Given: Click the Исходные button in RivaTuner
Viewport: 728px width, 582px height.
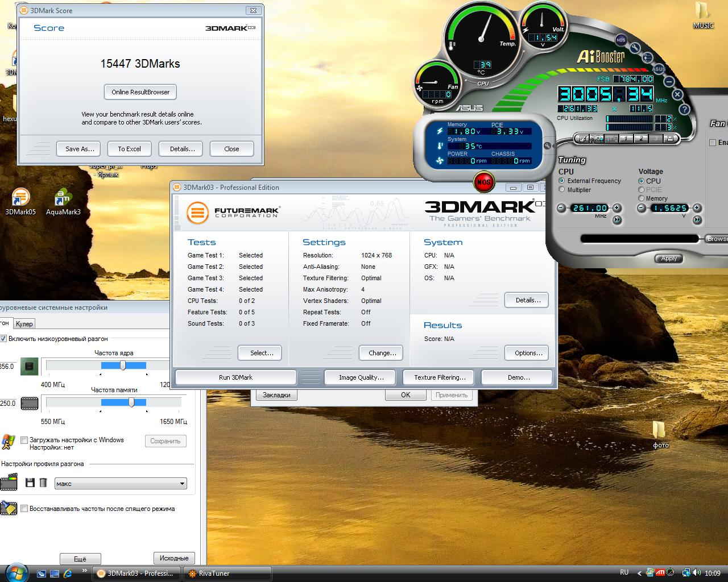Looking at the screenshot, I should (x=174, y=558).
